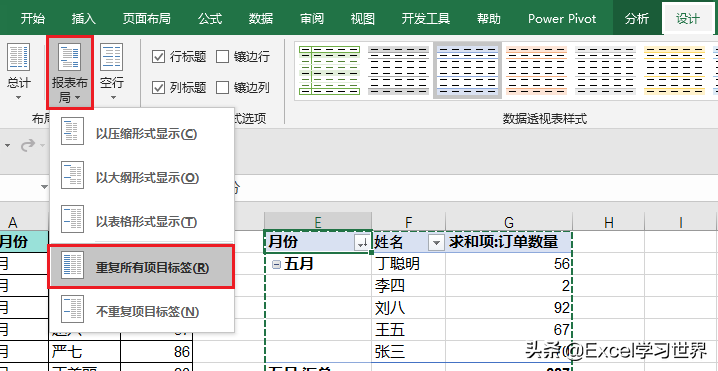Open the 视图 ribbon tab
The height and width of the screenshot is (371, 718).
(x=363, y=18)
